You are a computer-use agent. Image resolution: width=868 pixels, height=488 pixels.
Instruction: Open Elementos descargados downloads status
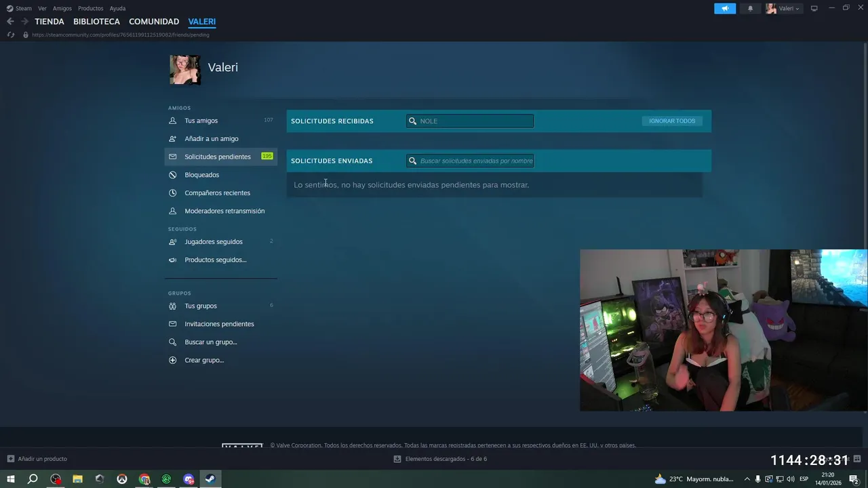(x=440, y=459)
